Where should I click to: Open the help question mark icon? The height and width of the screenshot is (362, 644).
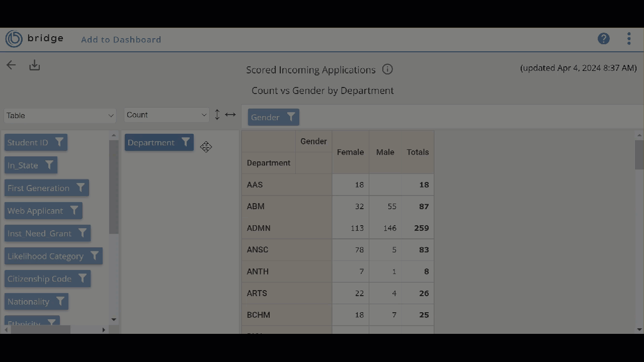coord(603,39)
